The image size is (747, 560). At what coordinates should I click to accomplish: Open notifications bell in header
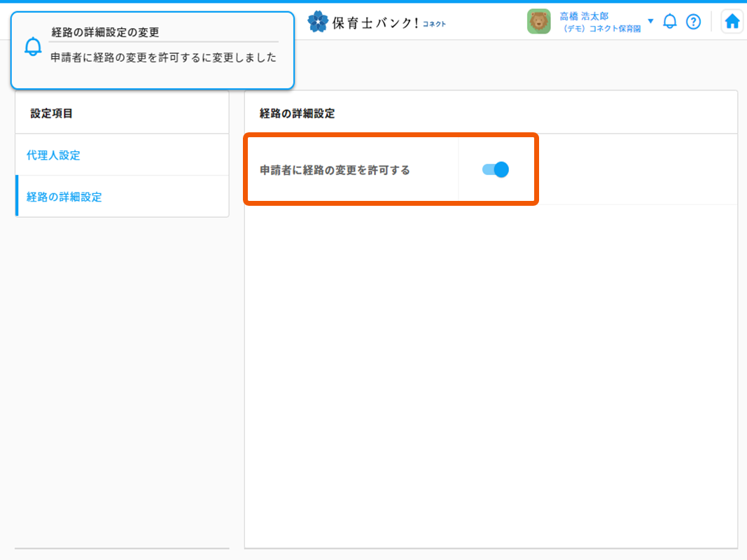click(670, 22)
